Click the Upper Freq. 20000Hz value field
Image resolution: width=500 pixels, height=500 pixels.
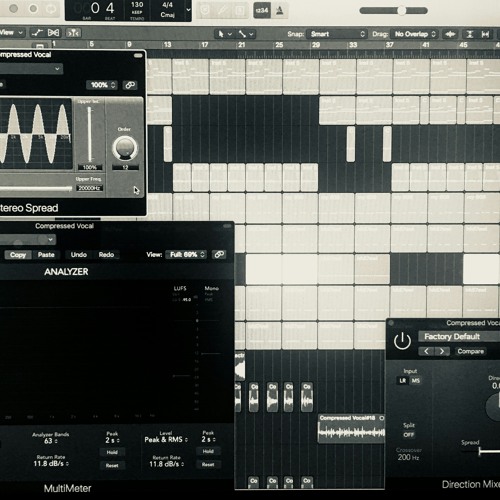coord(89,188)
